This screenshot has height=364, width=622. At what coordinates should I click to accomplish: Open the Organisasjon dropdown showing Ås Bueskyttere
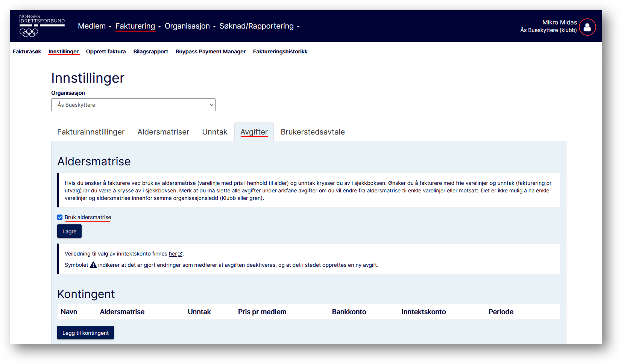click(133, 105)
